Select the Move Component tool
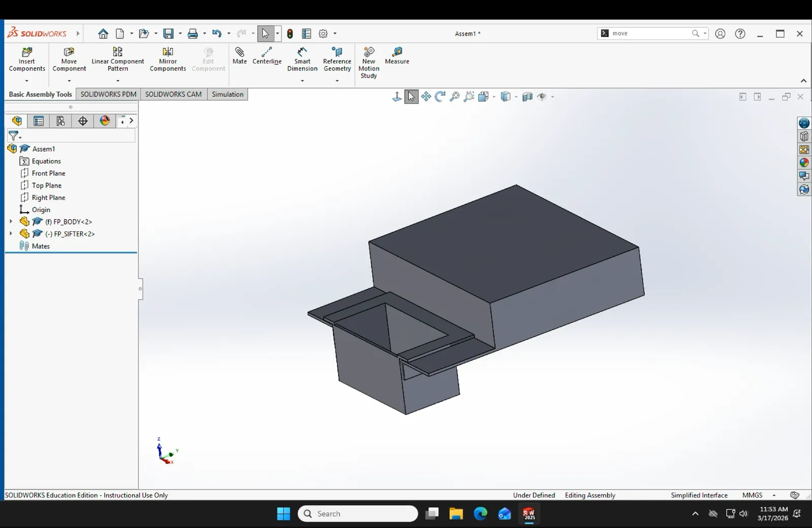The image size is (812, 528). 69,59
